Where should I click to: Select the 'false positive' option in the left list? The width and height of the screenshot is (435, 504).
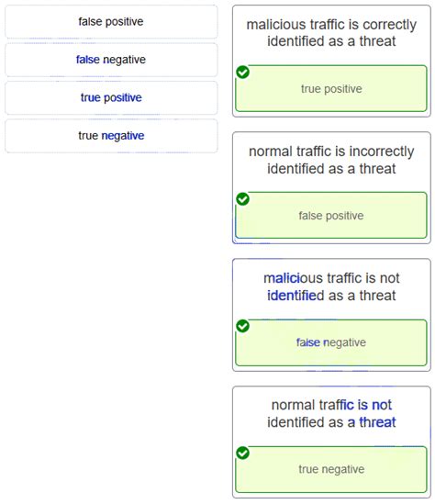click(x=111, y=21)
